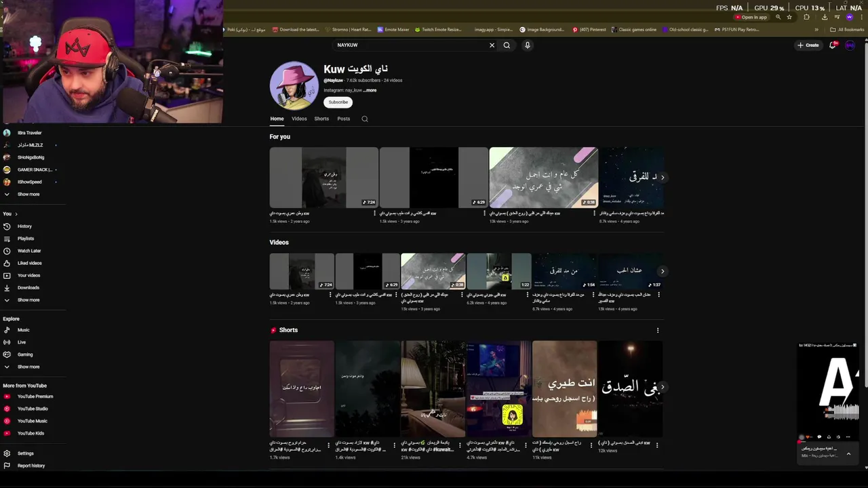Start voice search with microphone icon
This screenshot has height=488, width=868.
pyautogui.click(x=527, y=45)
